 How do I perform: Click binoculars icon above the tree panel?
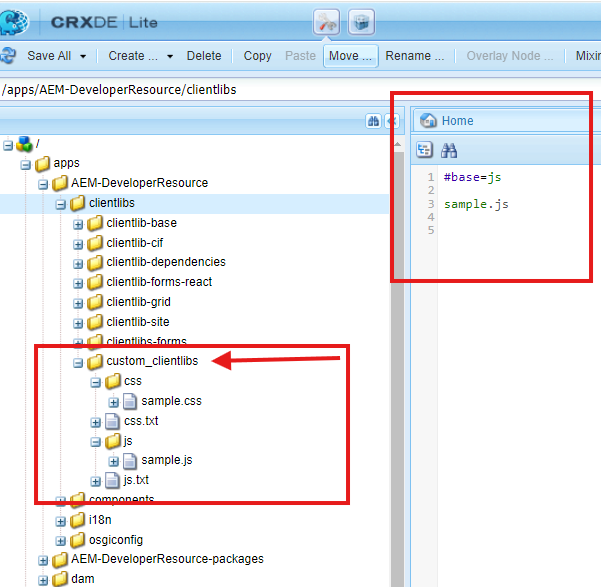pyautogui.click(x=373, y=121)
